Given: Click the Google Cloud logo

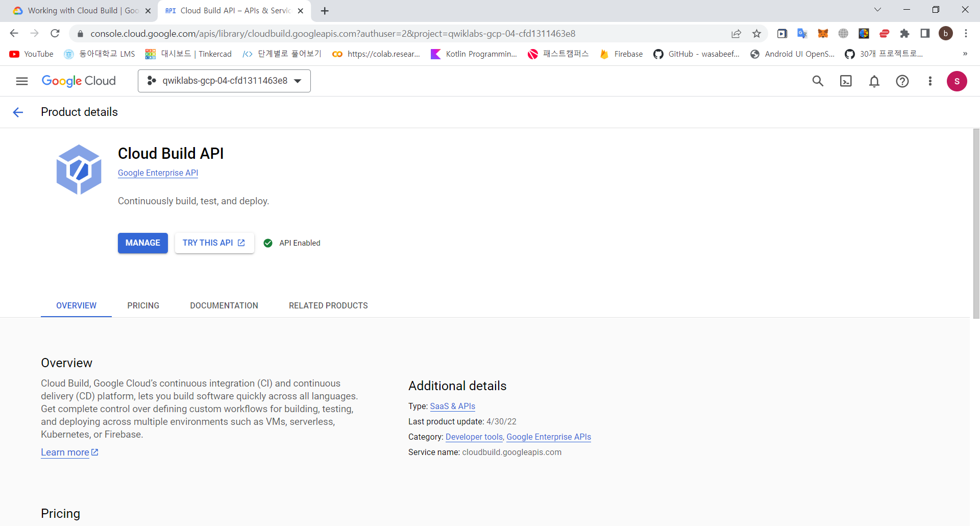Looking at the screenshot, I should coord(79,81).
